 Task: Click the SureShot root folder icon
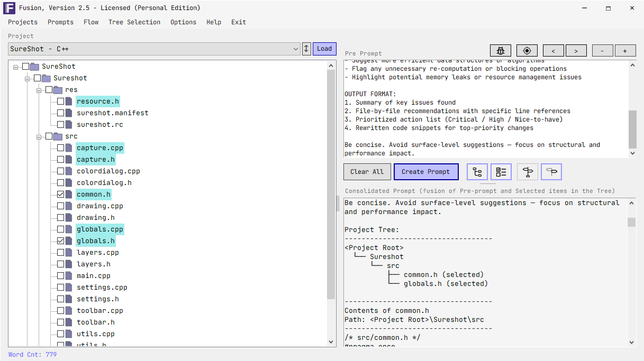pos(35,67)
